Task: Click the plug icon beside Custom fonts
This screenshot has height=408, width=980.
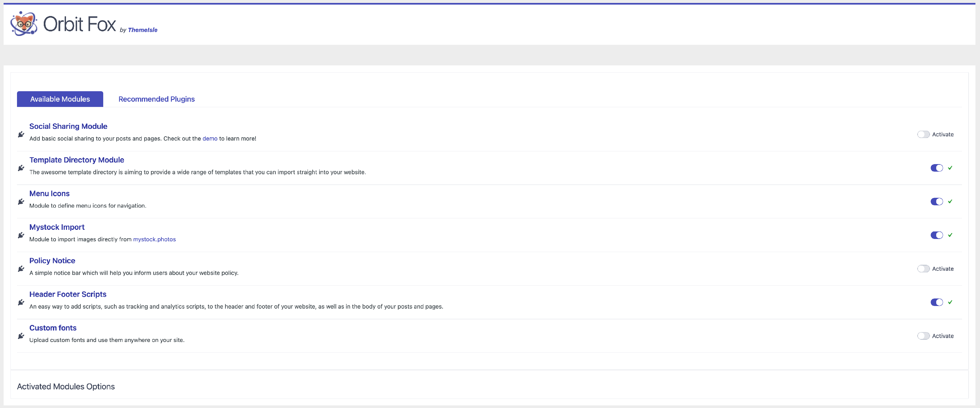Action: click(x=21, y=335)
